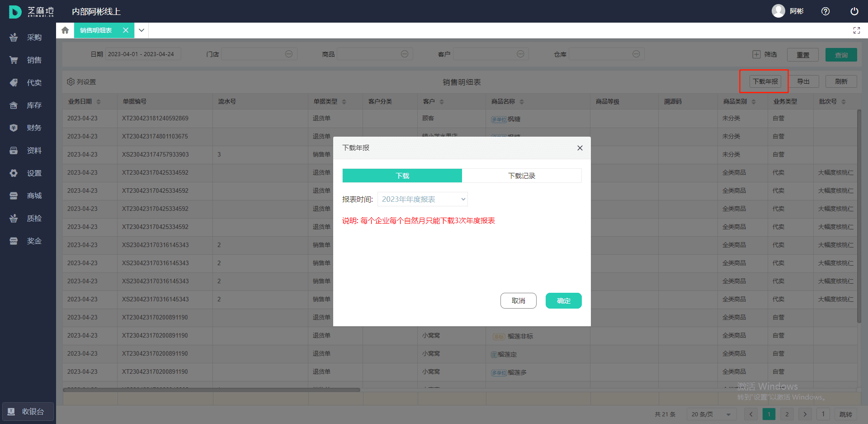Open the 客户 customer selector
The width and height of the screenshot is (868, 424).
tap(491, 54)
